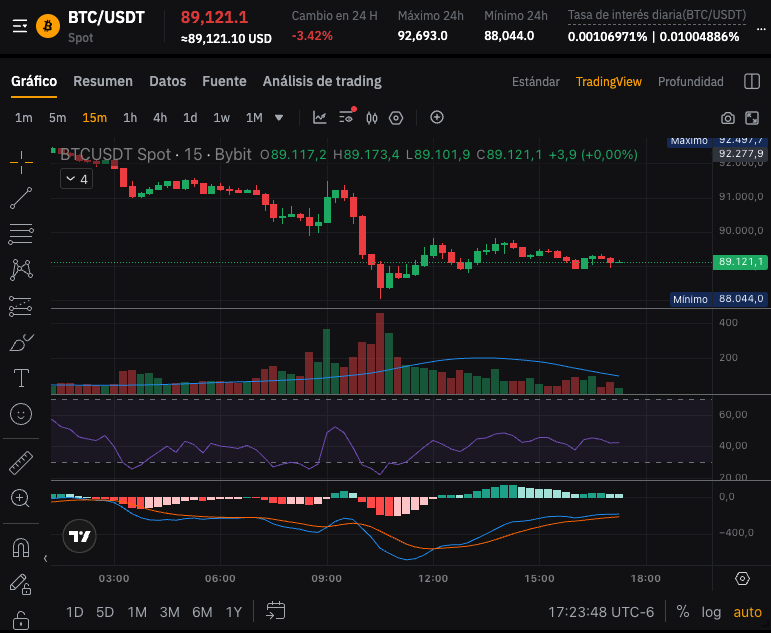Click the 89.121,1 current price label
This screenshot has width=771, height=633.
click(740, 262)
